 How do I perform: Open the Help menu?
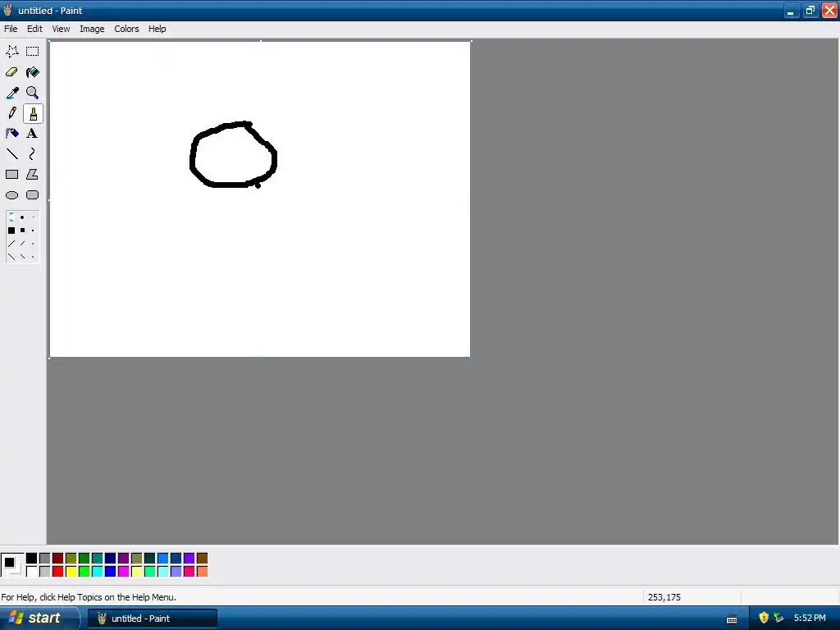coord(157,29)
